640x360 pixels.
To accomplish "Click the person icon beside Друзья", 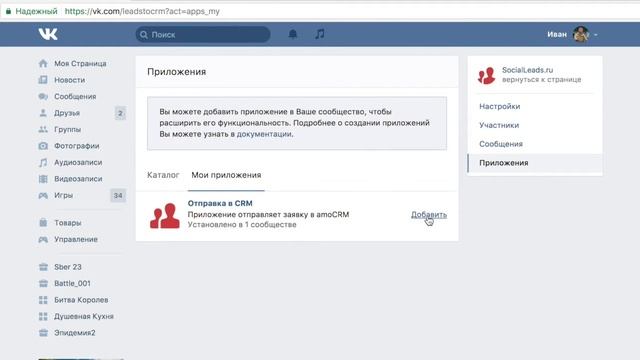I will click(43, 113).
